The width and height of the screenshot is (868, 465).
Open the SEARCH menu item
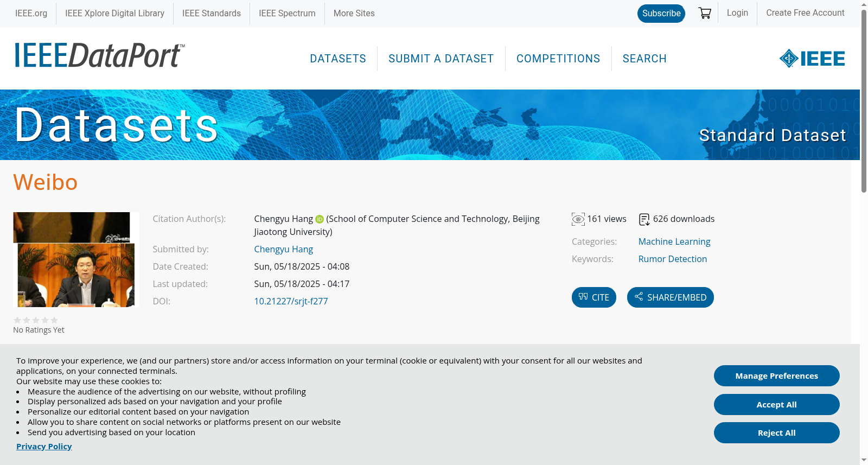644,59
